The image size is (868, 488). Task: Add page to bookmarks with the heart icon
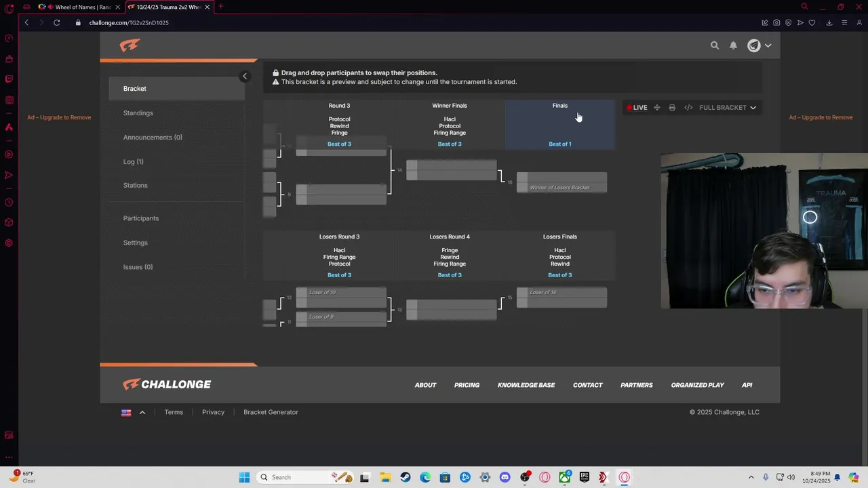tap(812, 22)
